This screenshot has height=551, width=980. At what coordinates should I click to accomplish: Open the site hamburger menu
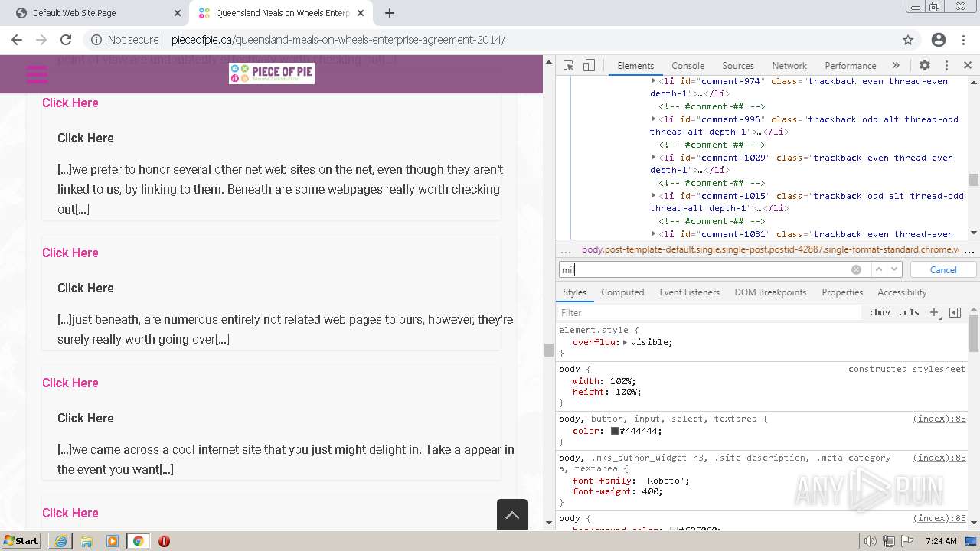click(37, 74)
